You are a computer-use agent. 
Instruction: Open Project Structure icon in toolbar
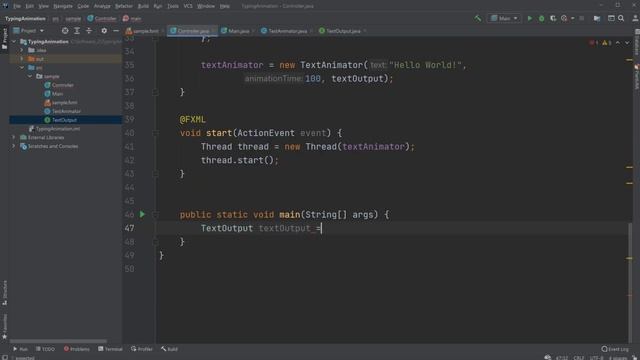tap(597, 18)
